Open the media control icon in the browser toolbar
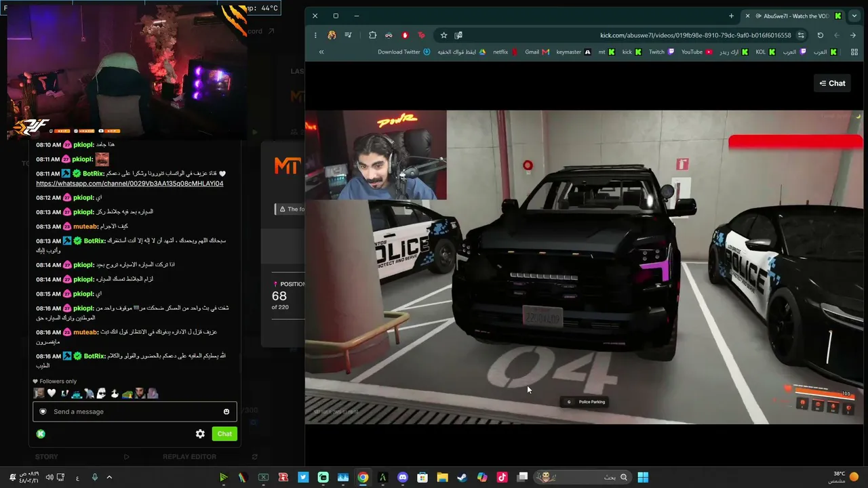The width and height of the screenshot is (868, 488). [x=348, y=35]
